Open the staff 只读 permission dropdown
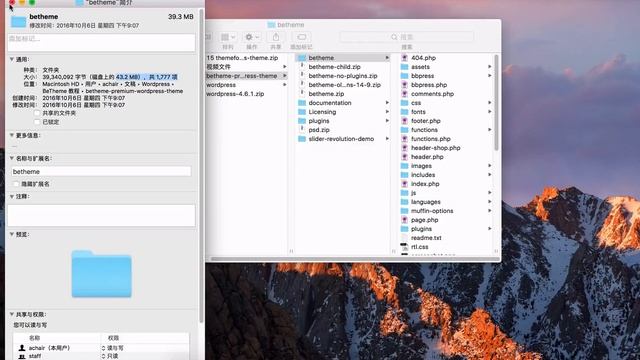The height and width of the screenshot is (360, 640). coord(110,356)
